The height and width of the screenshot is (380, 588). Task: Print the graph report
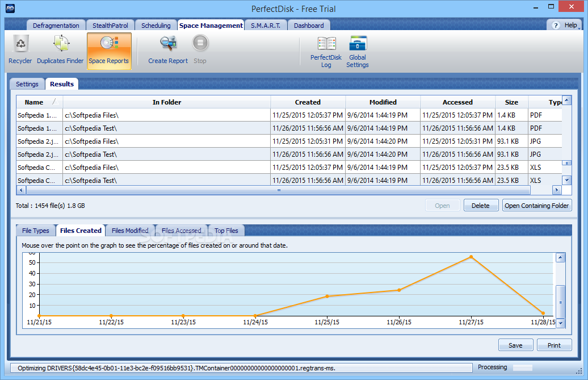tap(555, 345)
